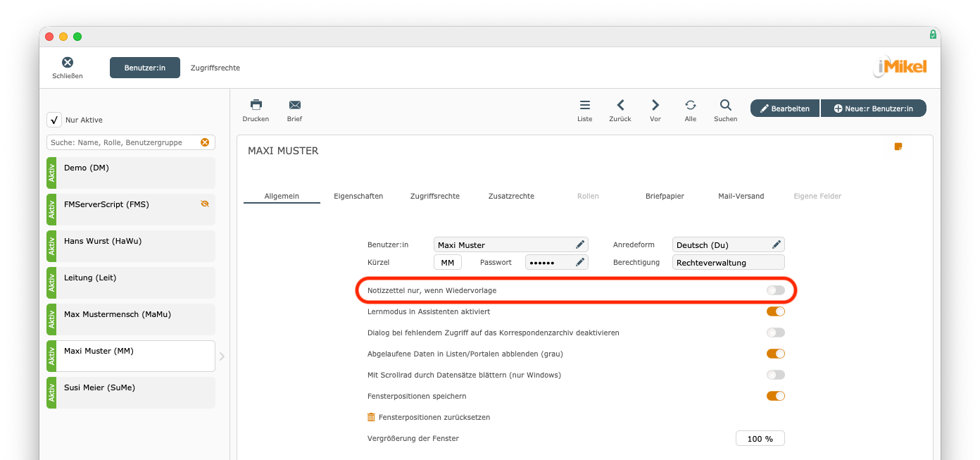
Task: Disable Lernmodus in Assistenten switch
Action: click(x=776, y=311)
